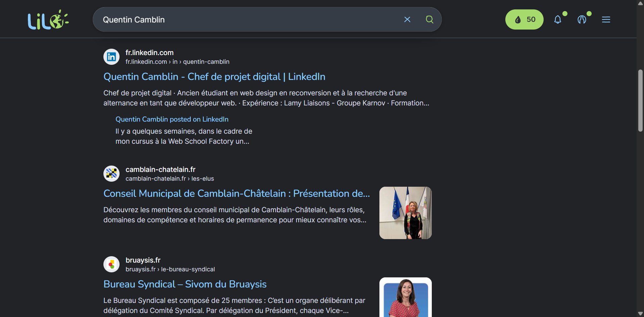Open the Quentin Camblin Chef de projet digital result

pyautogui.click(x=214, y=77)
